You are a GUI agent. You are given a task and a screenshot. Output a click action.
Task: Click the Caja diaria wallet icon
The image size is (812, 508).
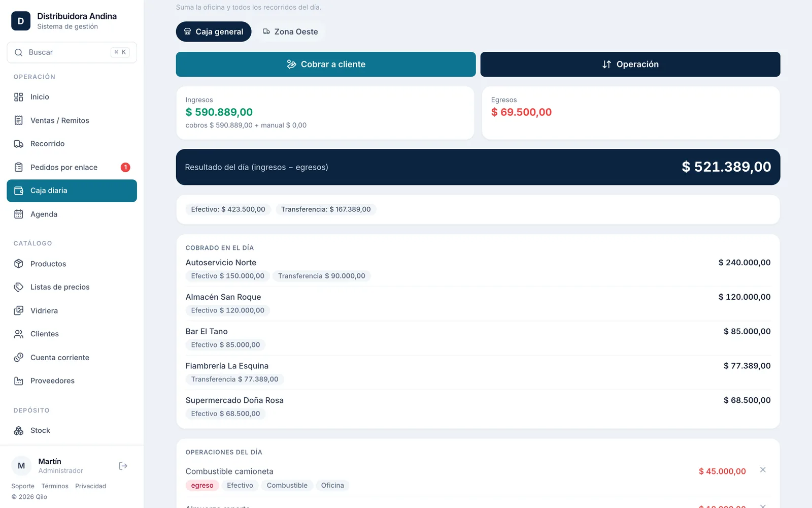click(x=19, y=190)
